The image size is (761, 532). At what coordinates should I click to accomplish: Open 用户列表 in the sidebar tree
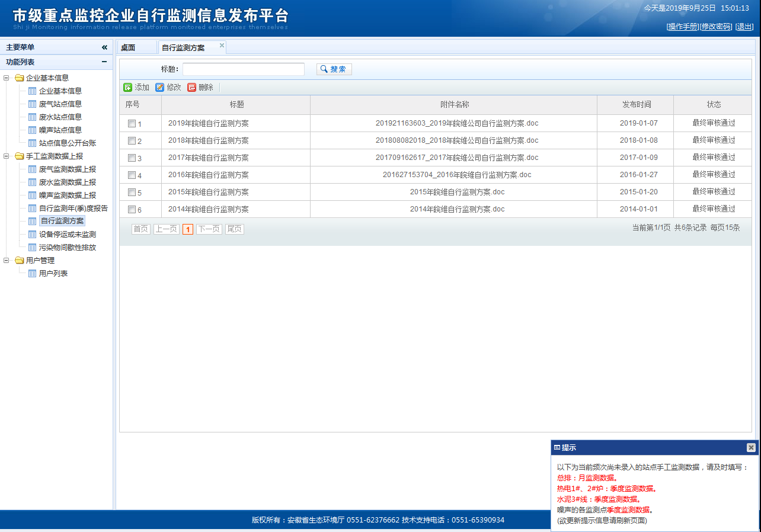[x=53, y=274]
